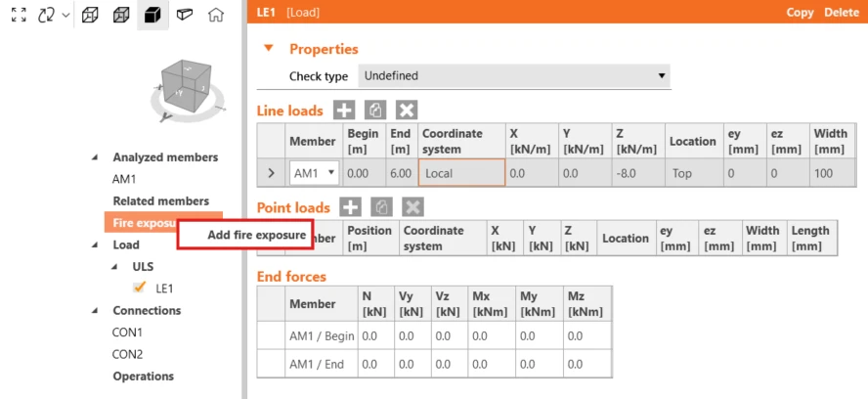The width and height of the screenshot is (868, 399).
Task: Add a new line load with plus icon
Action: pos(344,111)
